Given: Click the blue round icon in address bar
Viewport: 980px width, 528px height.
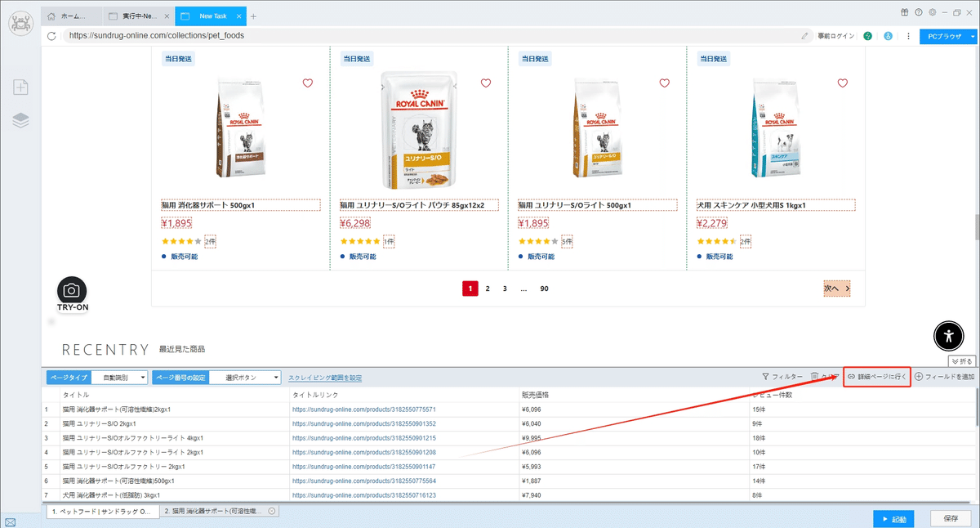Looking at the screenshot, I should [888, 36].
